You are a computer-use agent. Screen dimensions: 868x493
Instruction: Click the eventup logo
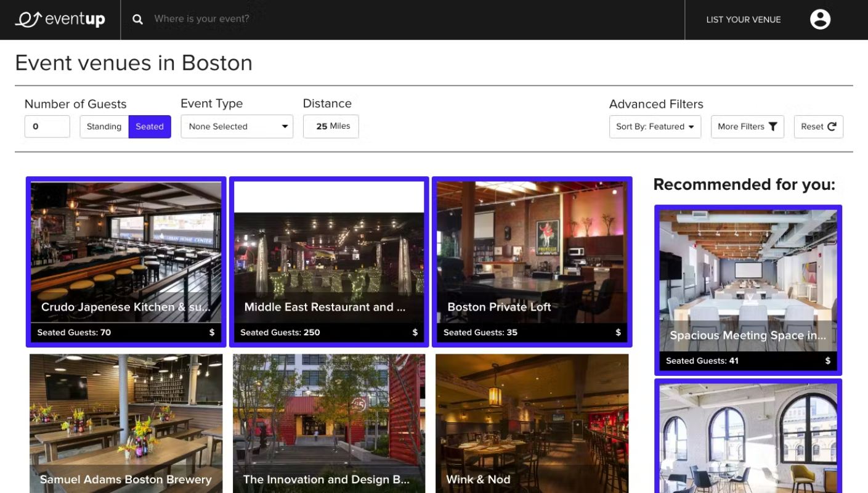[60, 20]
